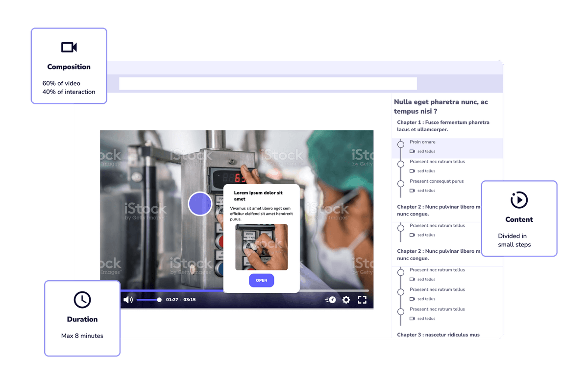This screenshot has width=588, height=384.
Task: Adjust the volume slider
Action: 149,300
